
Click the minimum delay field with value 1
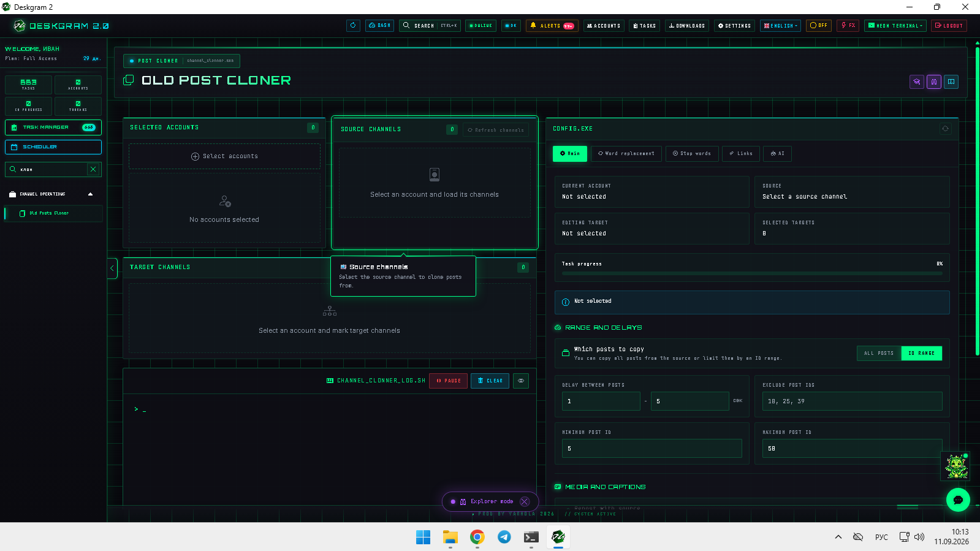(x=601, y=401)
